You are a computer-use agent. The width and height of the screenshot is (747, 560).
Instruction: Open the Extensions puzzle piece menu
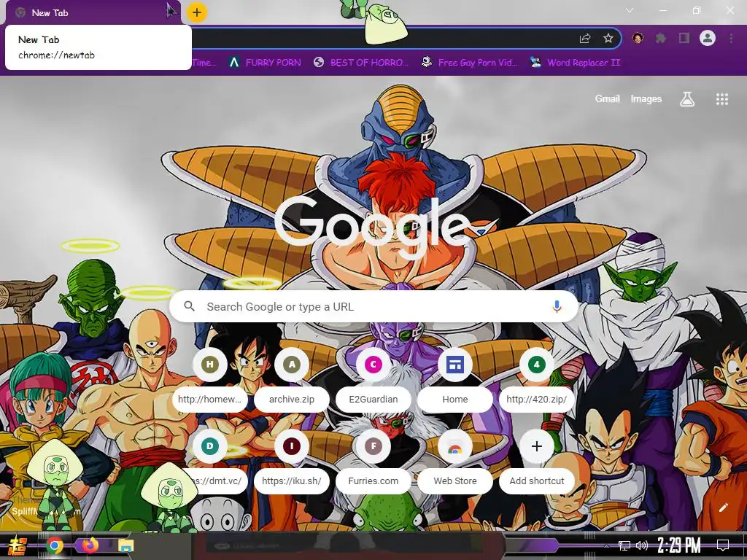tap(661, 38)
